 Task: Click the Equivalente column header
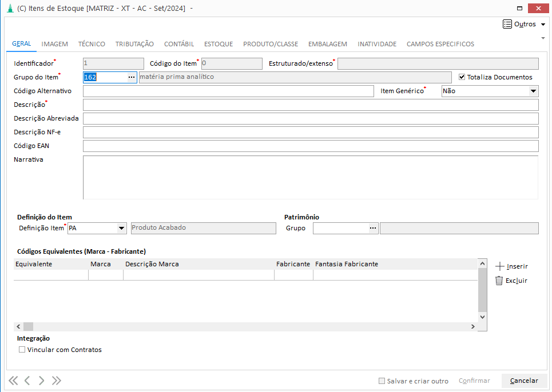pyautogui.click(x=51, y=264)
